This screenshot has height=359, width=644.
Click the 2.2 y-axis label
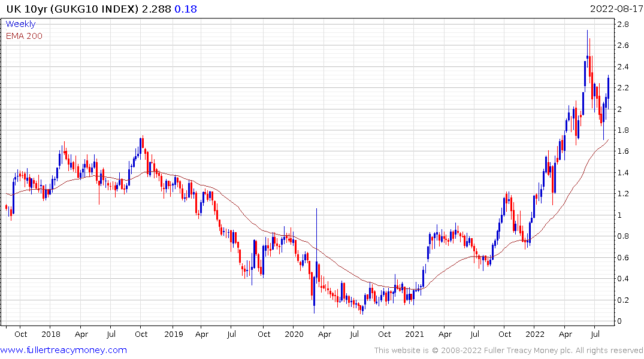[x=623, y=88]
